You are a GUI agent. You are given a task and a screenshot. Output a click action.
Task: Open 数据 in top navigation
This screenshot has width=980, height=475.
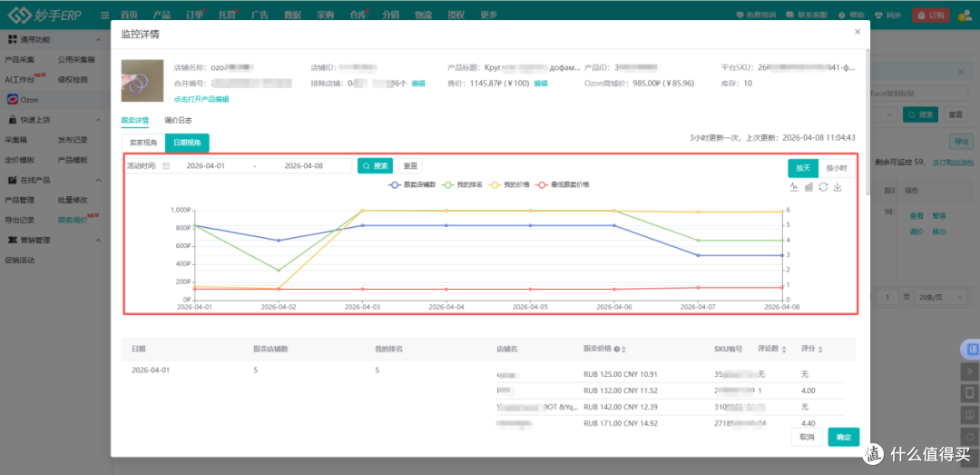[292, 15]
